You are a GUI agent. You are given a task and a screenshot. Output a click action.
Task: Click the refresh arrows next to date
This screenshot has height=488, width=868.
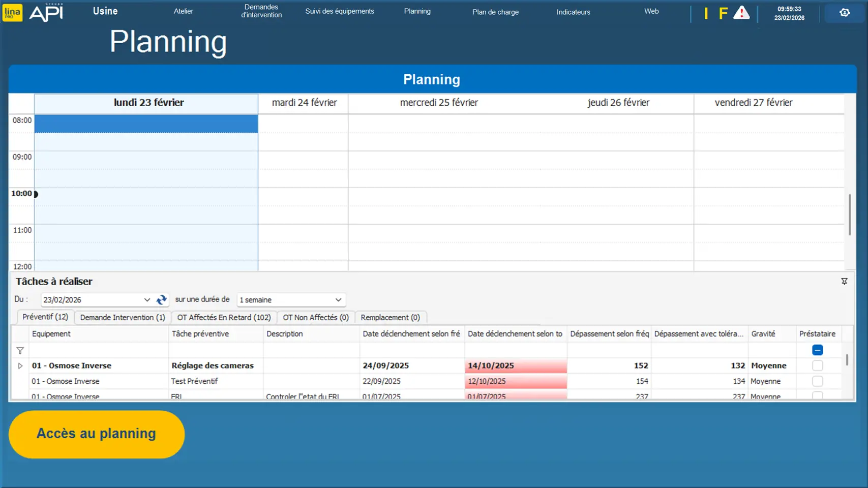(162, 300)
